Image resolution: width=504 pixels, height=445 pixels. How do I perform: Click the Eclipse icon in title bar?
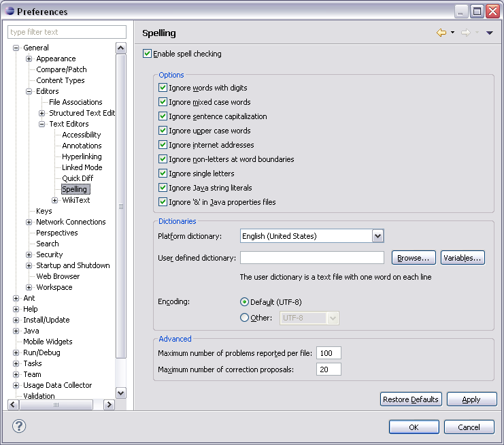(9, 12)
